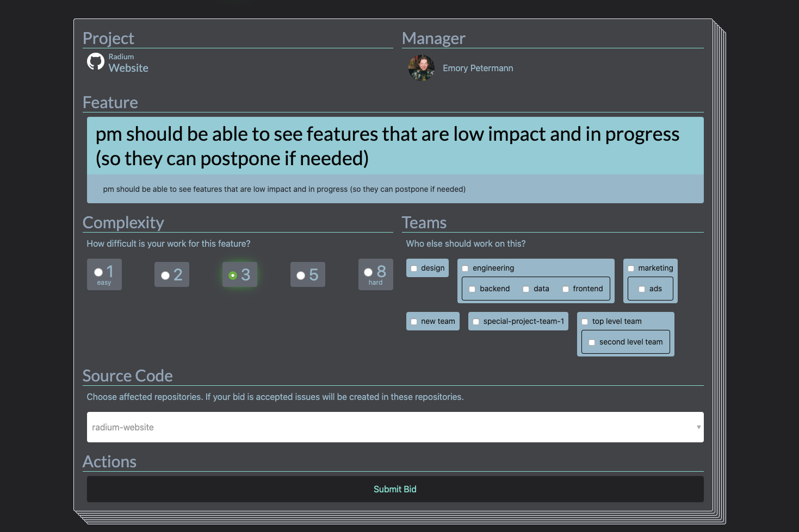Image resolution: width=799 pixels, height=532 pixels.
Task: Check the marketing team checkbox
Action: click(x=631, y=268)
